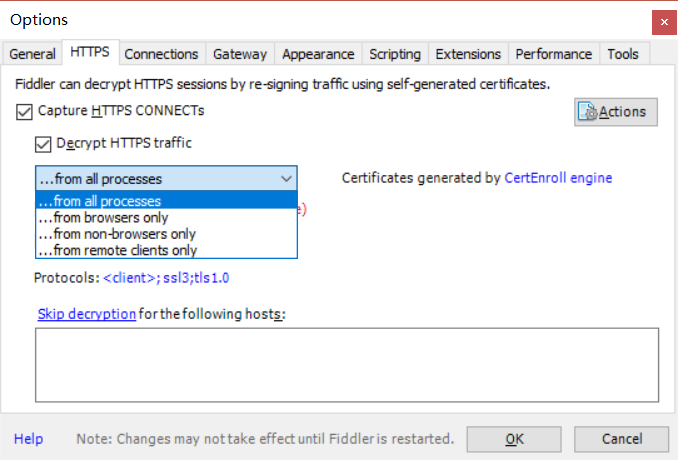Viewport: 678px width, 460px height.
Task: Collapse the process filter dropdown arrow
Action: tap(286, 179)
